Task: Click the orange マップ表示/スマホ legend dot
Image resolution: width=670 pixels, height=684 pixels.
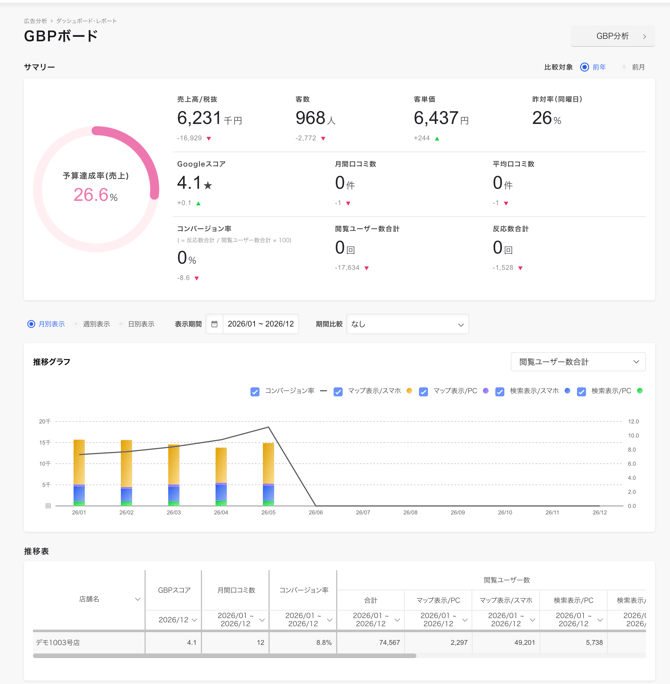Action: (409, 391)
